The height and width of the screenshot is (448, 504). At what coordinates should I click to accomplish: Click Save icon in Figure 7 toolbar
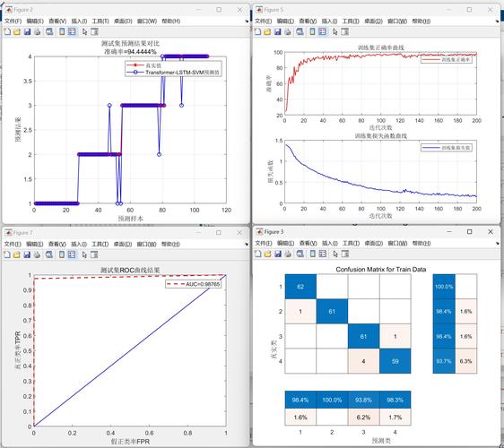(27, 254)
